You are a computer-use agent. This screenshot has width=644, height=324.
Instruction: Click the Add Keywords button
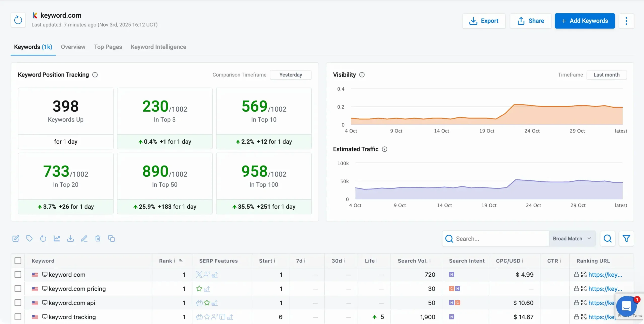585,21
